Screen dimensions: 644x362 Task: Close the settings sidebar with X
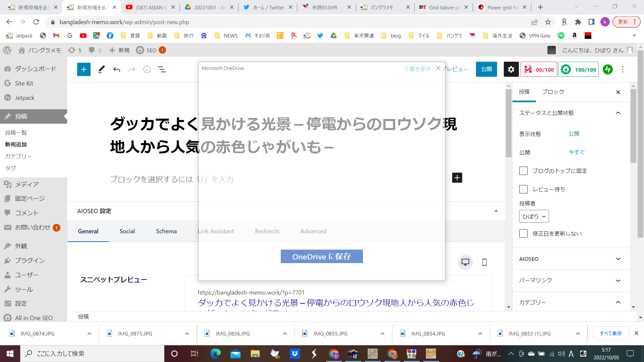pos(618,92)
